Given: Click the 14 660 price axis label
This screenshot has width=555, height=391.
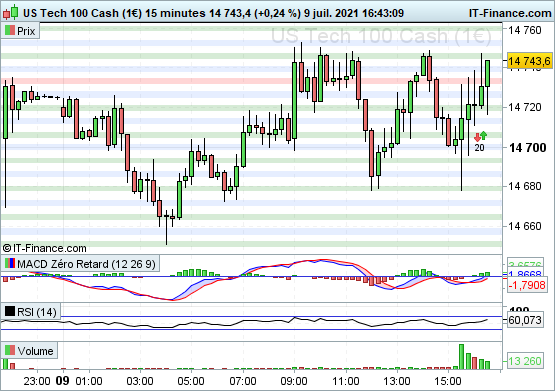Looking at the screenshot, I should click(x=525, y=226).
